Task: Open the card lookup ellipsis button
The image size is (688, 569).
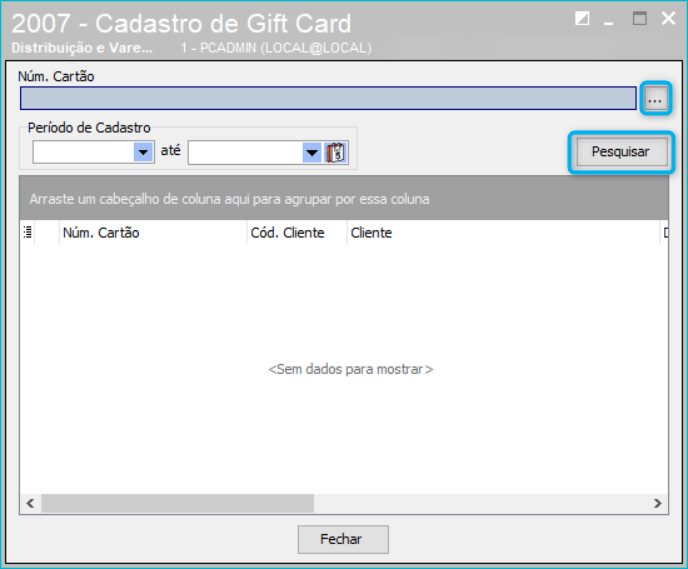Action: pos(655,98)
